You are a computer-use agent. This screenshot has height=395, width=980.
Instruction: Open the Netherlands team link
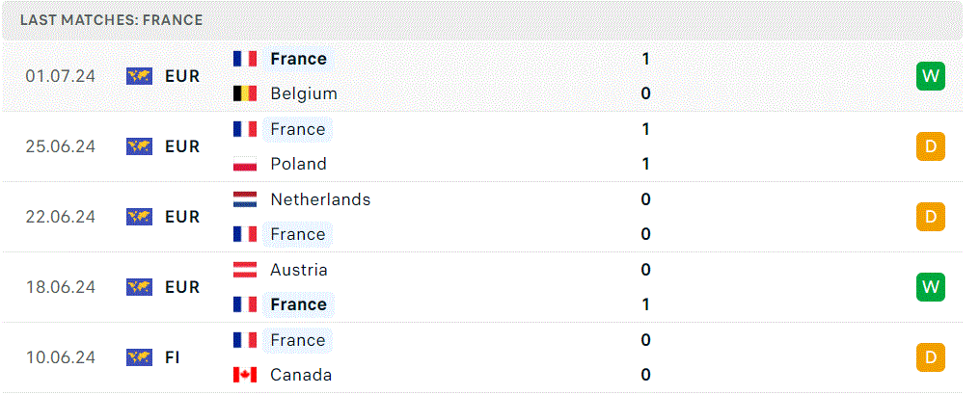(320, 199)
